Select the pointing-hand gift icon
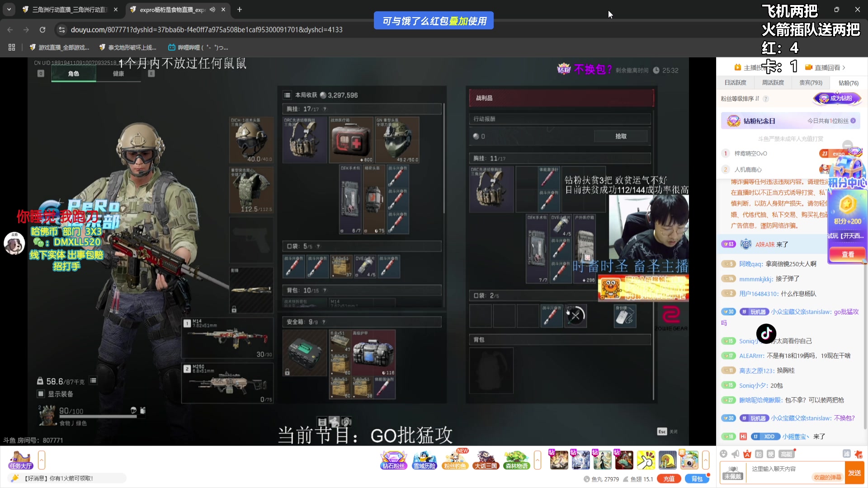 [x=646, y=460]
